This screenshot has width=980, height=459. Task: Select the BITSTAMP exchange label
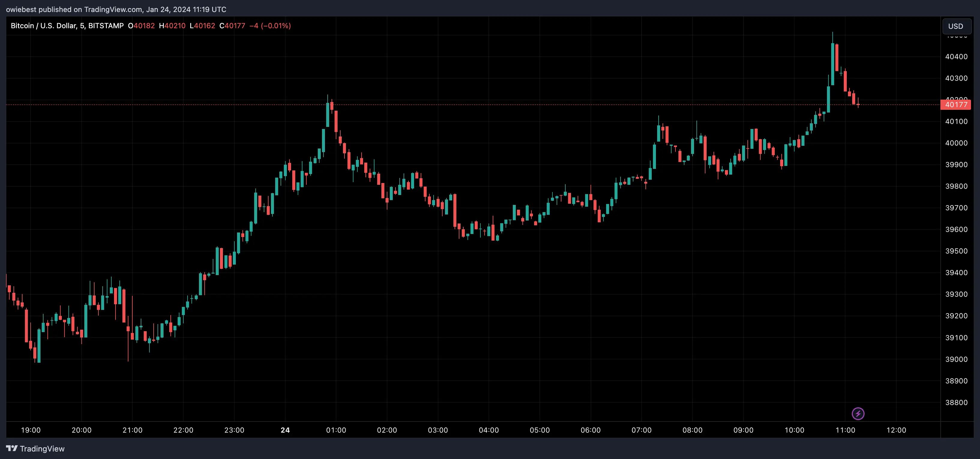[x=107, y=25]
